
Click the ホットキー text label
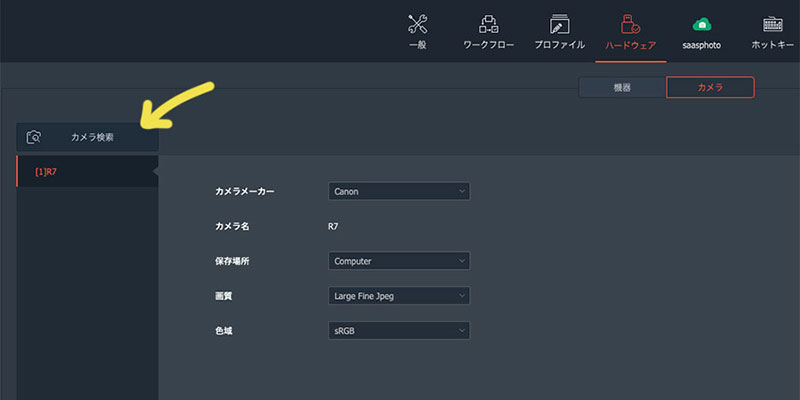tap(773, 45)
